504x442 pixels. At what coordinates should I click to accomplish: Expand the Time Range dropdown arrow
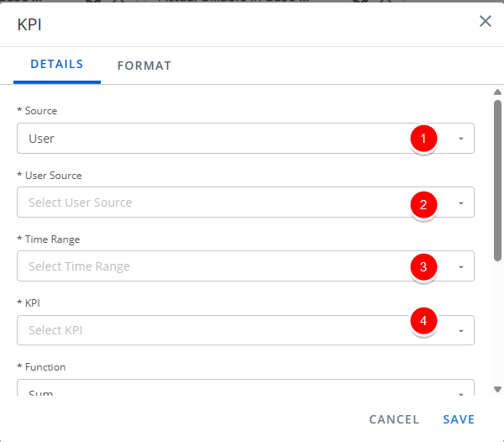click(461, 267)
